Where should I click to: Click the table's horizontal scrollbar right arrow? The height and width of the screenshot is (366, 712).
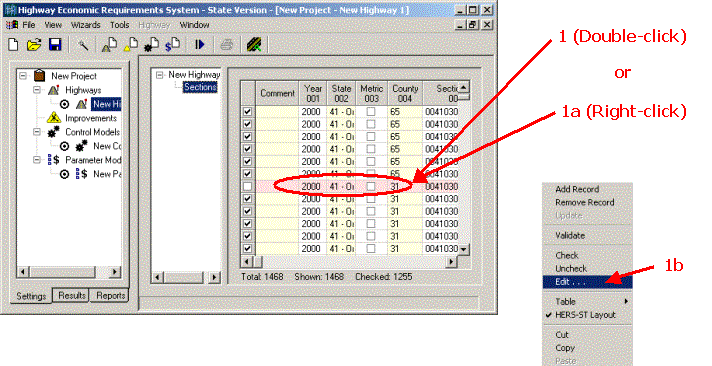pyautogui.click(x=451, y=262)
